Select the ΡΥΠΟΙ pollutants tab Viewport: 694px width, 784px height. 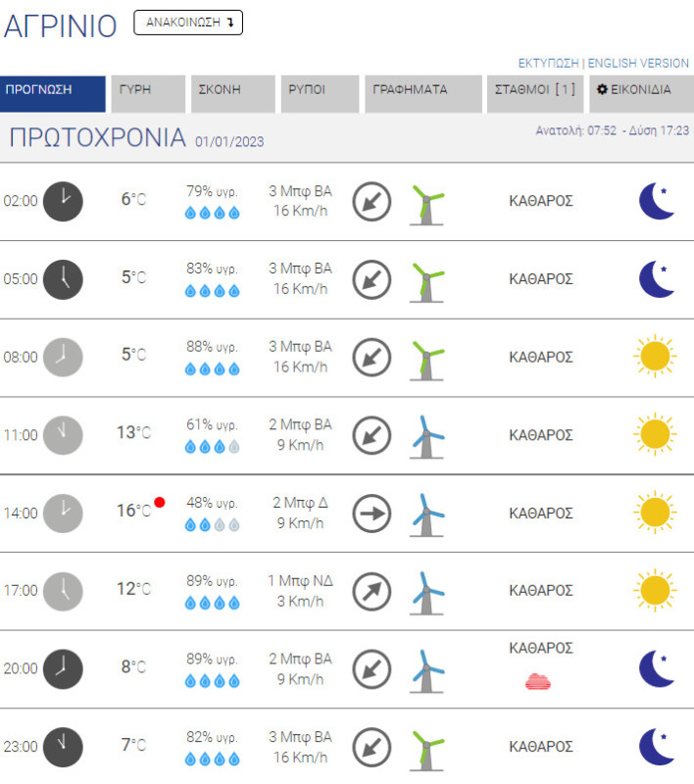(x=319, y=90)
